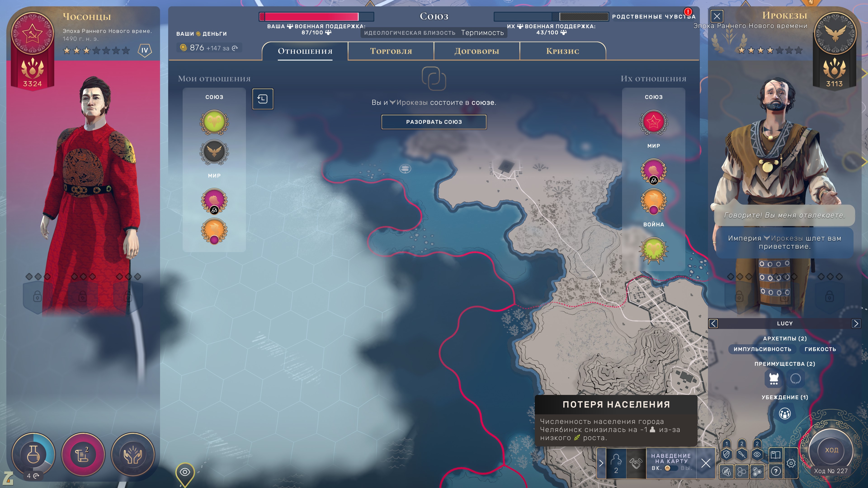The height and width of the screenshot is (488, 868).
Task: Open the help question mark icon
Action: (775, 472)
